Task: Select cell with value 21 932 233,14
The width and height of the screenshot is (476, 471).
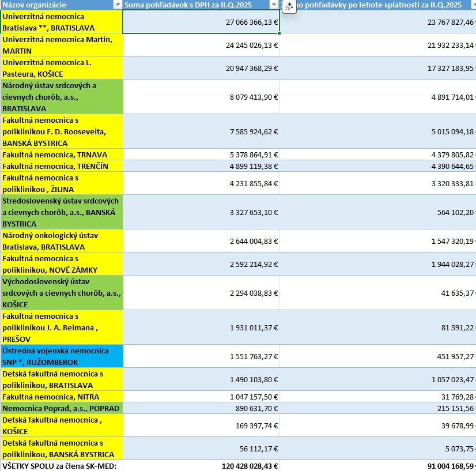Action: pos(377,45)
